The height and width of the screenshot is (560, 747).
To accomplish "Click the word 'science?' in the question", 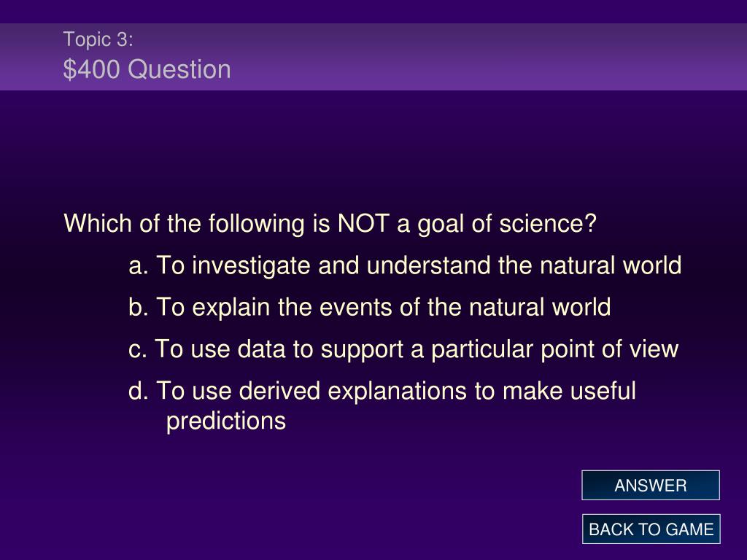I will pyautogui.click(x=548, y=223).
